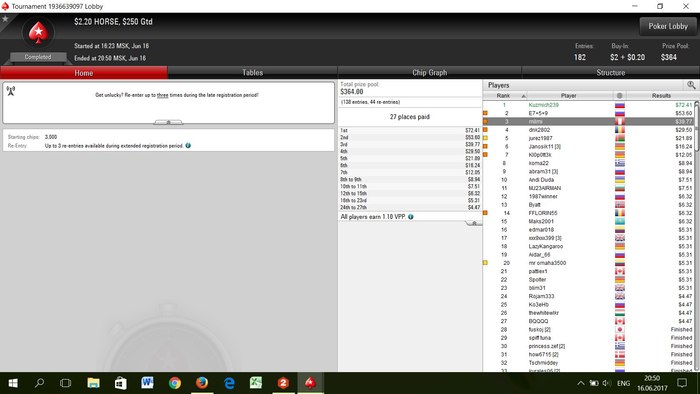Click the Russian flag beside Kuzmich239
The image size is (700, 394).
coord(620,105)
